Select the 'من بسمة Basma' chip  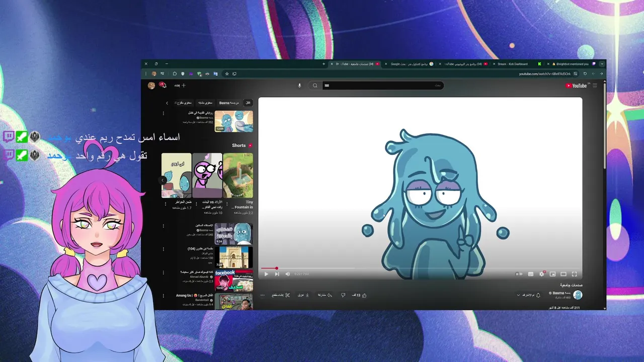tap(229, 103)
